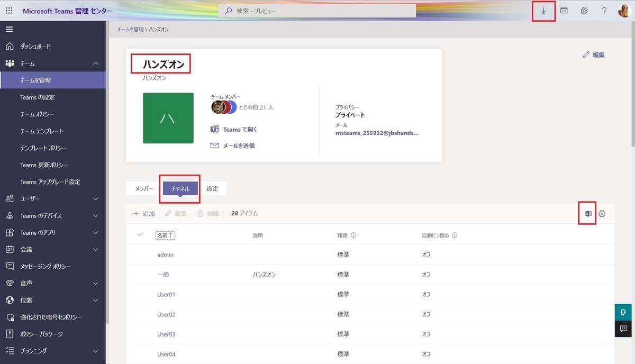Expand the Teams のアプリ chevron
The height and width of the screenshot is (364, 635).
coord(96,233)
